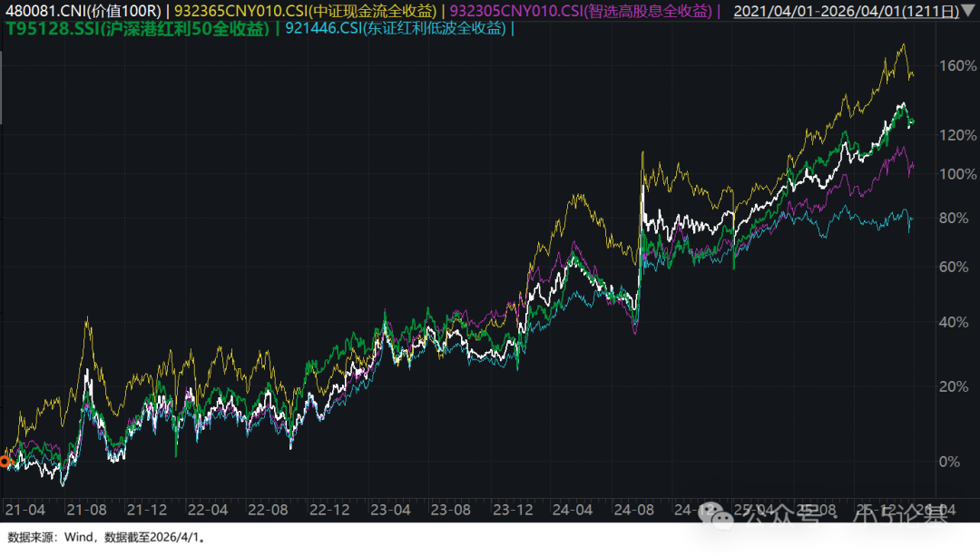Image resolution: width=980 pixels, height=556 pixels.
Task: Click the orange starting point marker
Action: tap(5, 462)
